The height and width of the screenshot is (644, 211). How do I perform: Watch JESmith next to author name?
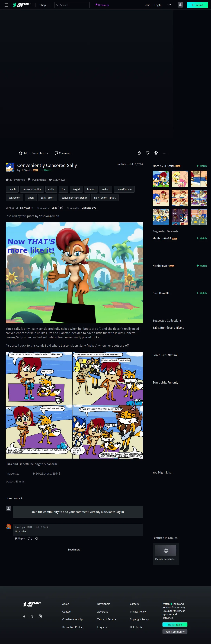(46, 170)
